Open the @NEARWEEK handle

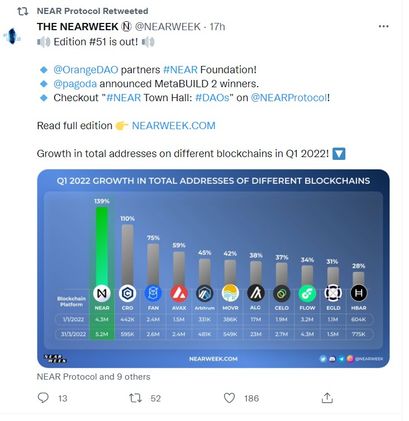168,26
